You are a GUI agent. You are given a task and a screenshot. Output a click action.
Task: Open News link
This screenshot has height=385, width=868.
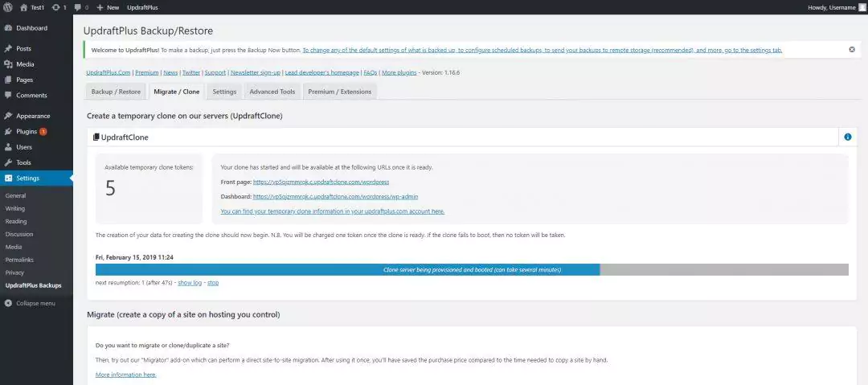coord(170,72)
